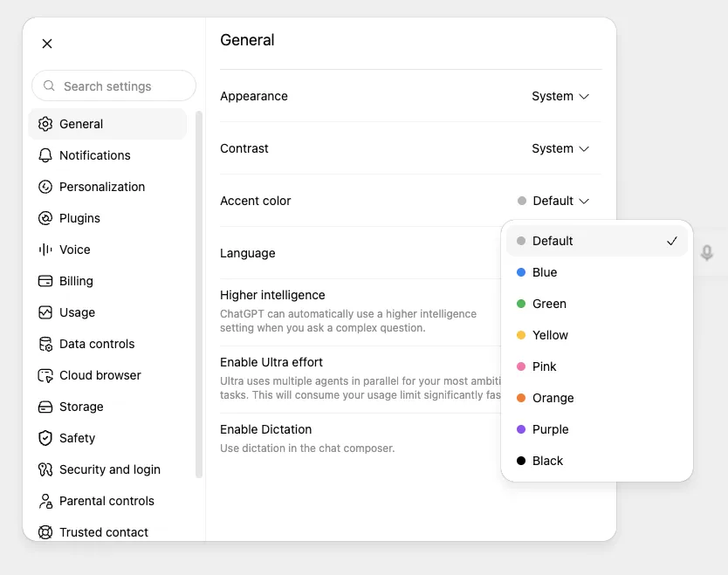This screenshot has width=728, height=575.
Task: Choose the Black accent color option
Action: point(596,461)
